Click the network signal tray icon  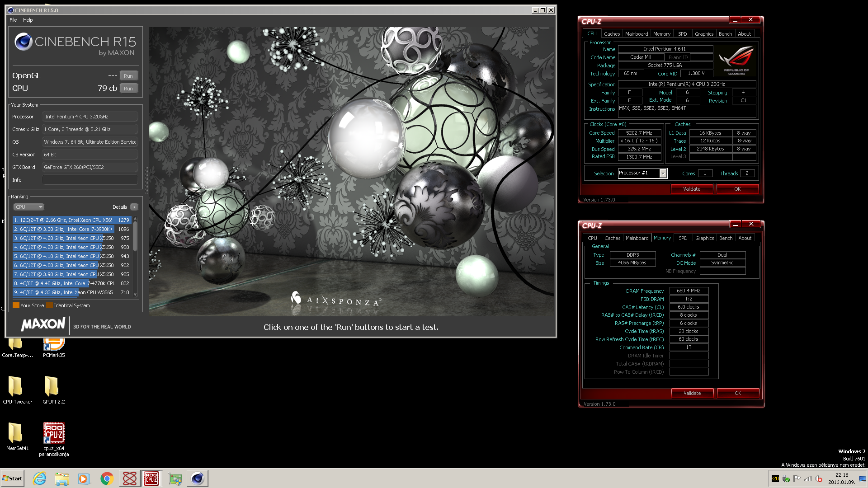[808, 479]
